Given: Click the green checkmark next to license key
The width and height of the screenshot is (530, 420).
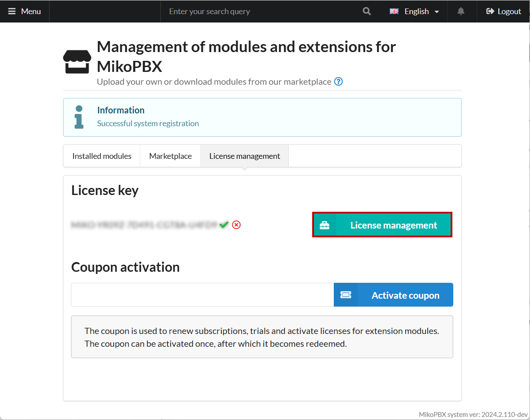Looking at the screenshot, I should click(x=224, y=225).
